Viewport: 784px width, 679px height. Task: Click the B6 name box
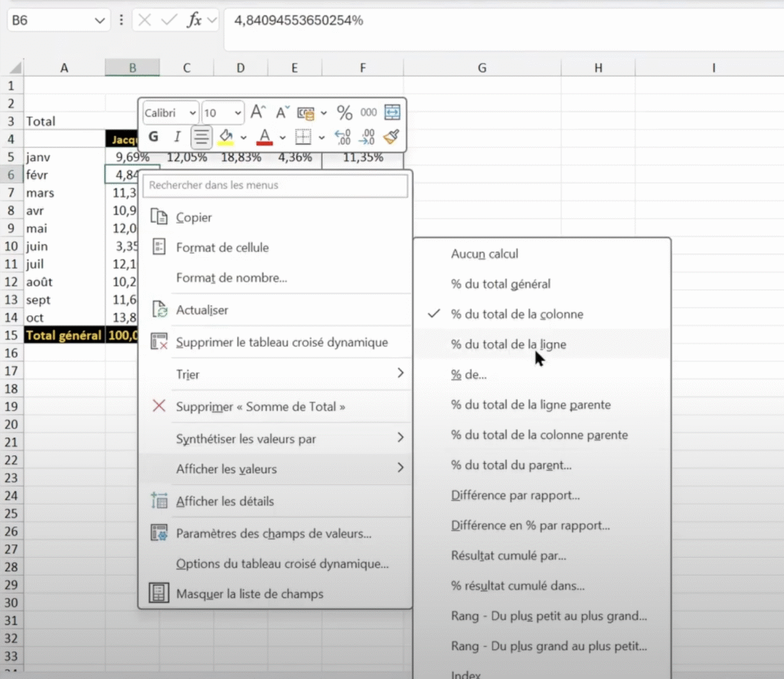coord(58,21)
